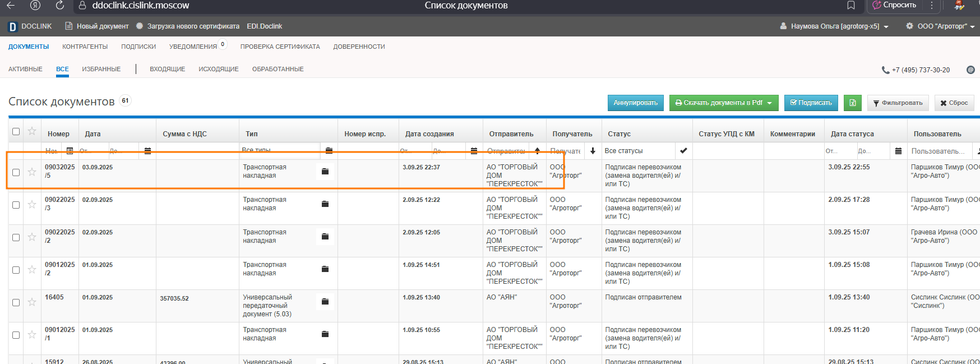Open ПРОВЕРКА СЕРТИФИКАТА section

(280, 47)
